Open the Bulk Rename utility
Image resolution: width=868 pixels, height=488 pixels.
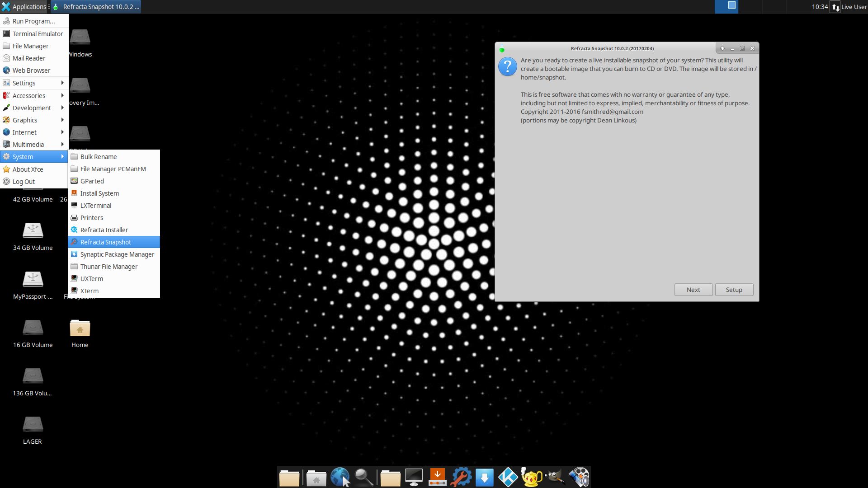click(x=99, y=157)
